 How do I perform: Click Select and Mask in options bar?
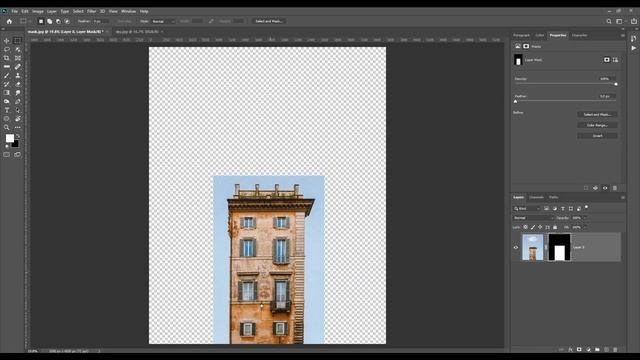point(269,21)
